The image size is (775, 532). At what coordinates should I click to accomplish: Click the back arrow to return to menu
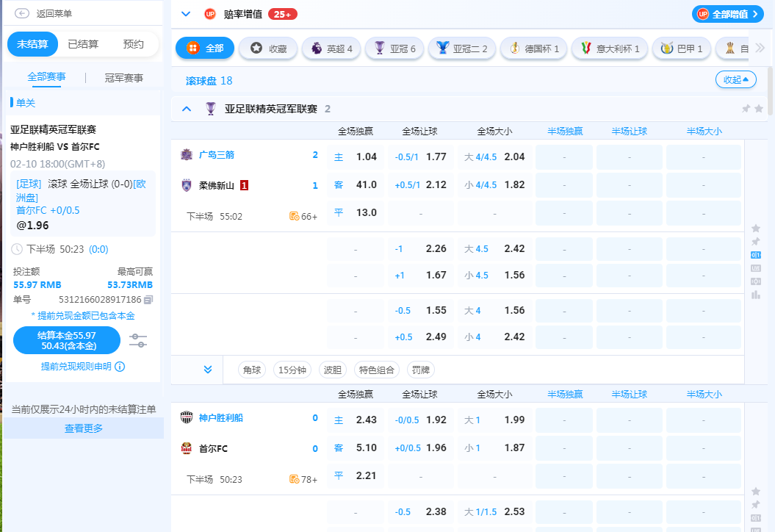[22, 13]
